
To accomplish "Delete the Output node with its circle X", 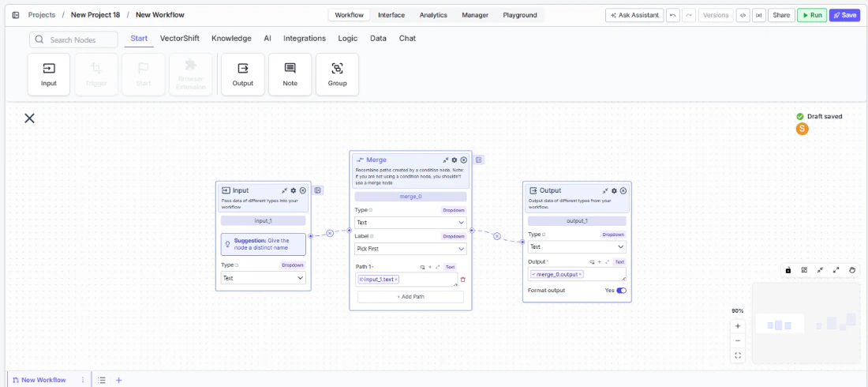I will point(623,190).
